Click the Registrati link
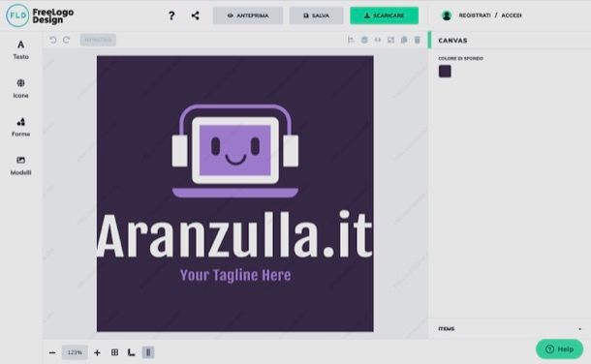Screen dimensions: 591x364 (x=475, y=15)
